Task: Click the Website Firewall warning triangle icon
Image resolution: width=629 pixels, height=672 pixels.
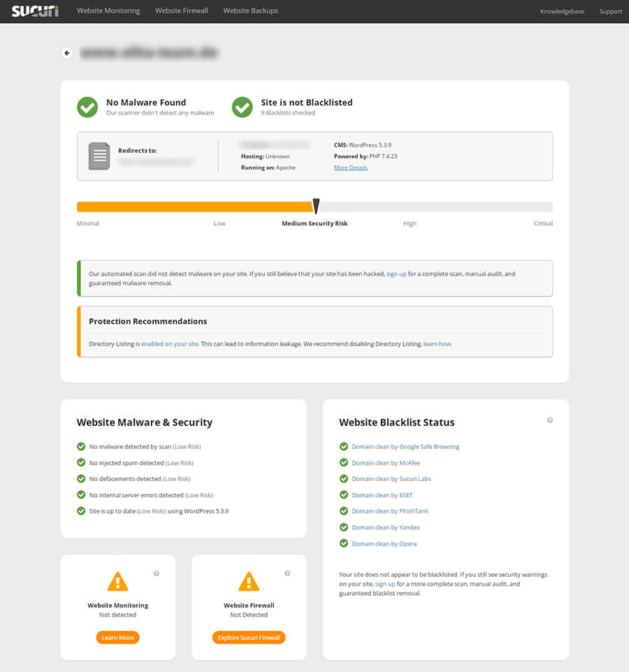Action: point(249,581)
